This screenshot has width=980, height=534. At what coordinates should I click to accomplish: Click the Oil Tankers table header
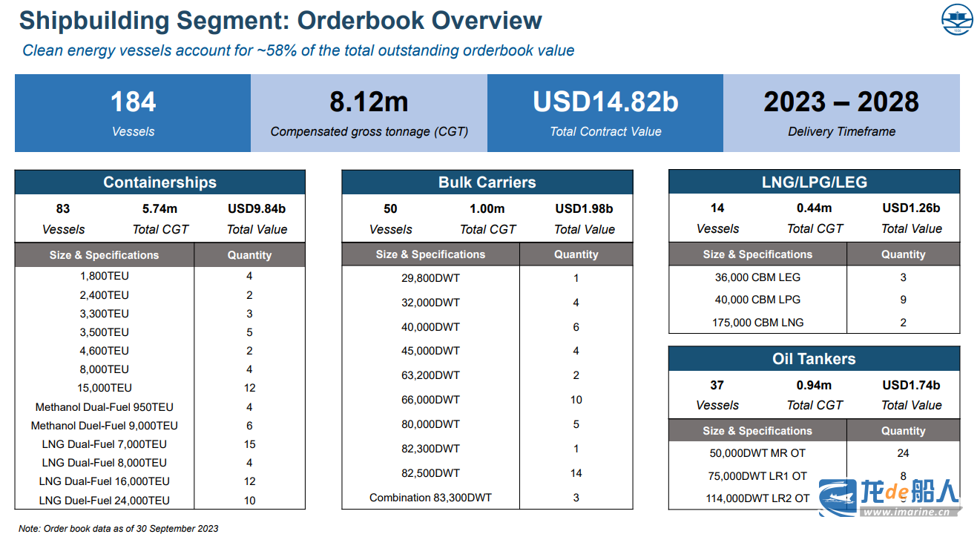click(x=814, y=359)
